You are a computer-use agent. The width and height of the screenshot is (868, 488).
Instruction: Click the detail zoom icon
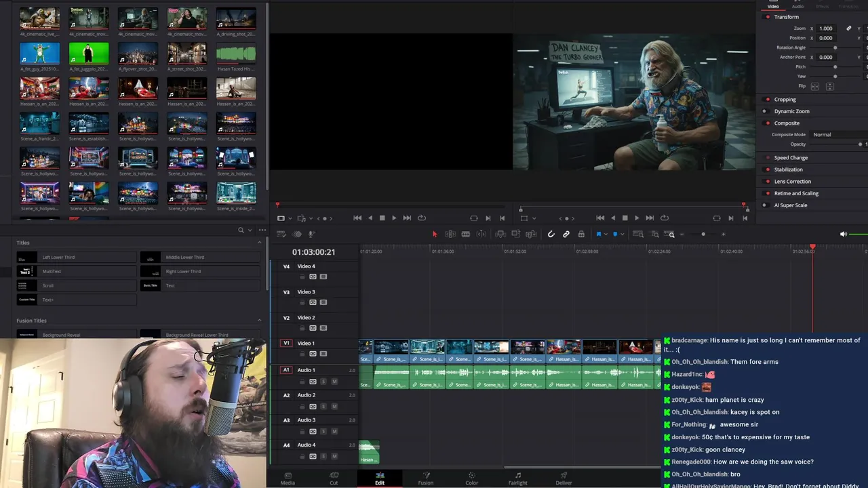pyautogui.click(x=654, y=234)
